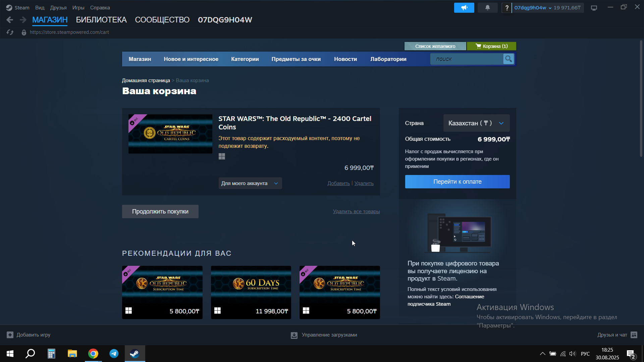
Task: Click the wallet balance 19 971,66₸
Action: [x=567, y=8]
